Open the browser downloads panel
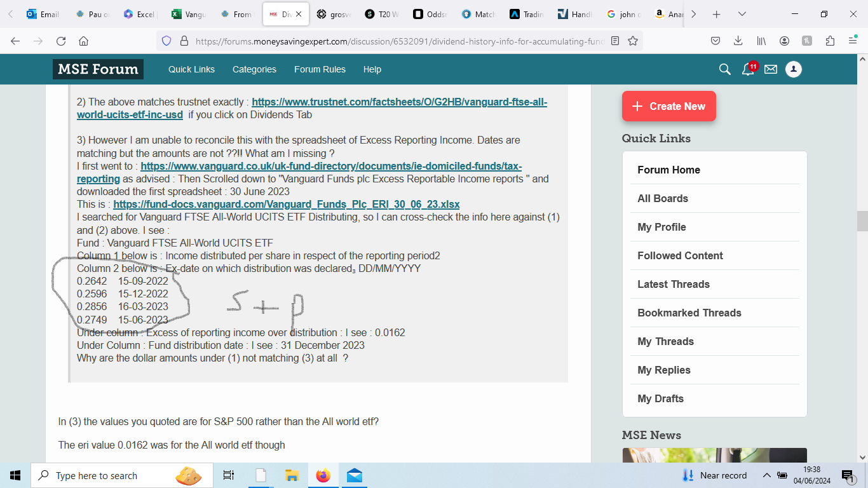The image size is (868, 488). click(738, 41)
